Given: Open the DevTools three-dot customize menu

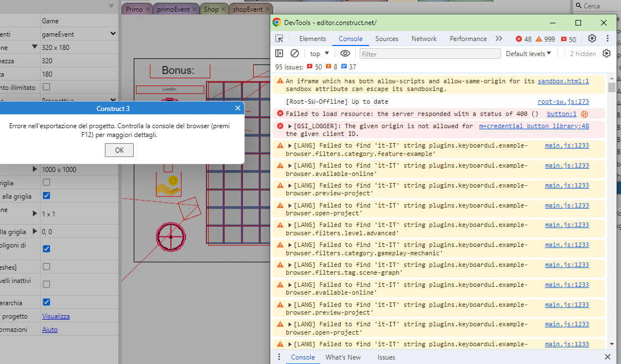Looking at the screenshot, I should tap(608, 38).
